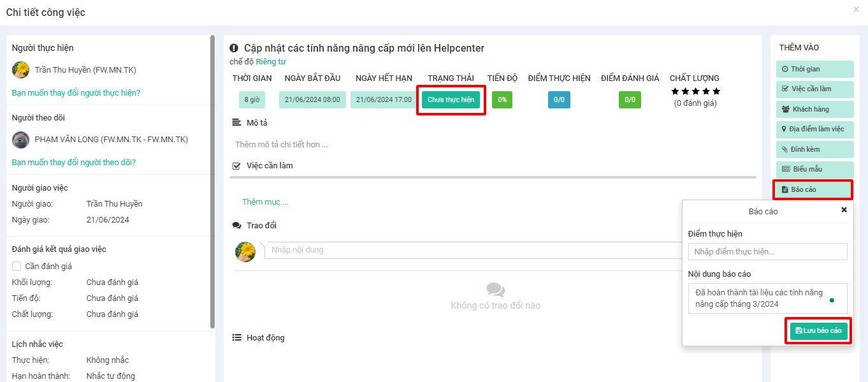Open the deadline 21/06/2024 17:00 picker
The image size is (868, 382).
[x=383, y=100]
